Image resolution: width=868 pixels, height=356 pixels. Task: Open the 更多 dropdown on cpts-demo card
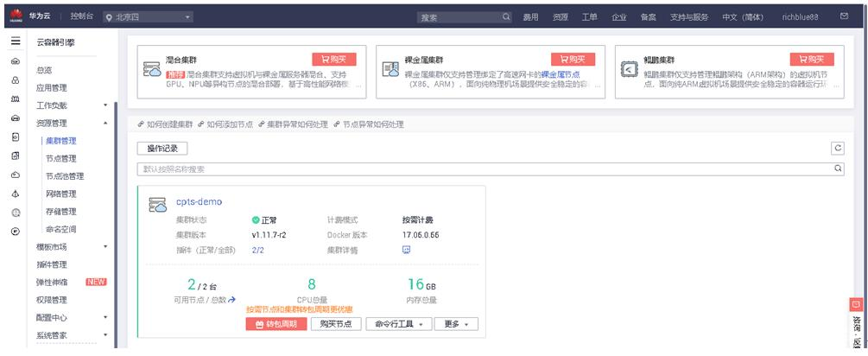(456, 324)
